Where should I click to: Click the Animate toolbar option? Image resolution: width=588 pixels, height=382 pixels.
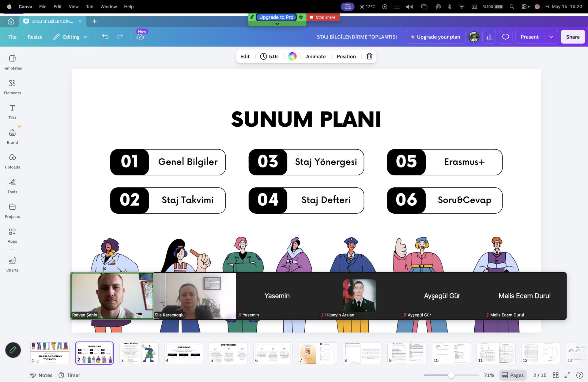coord(316,56)
